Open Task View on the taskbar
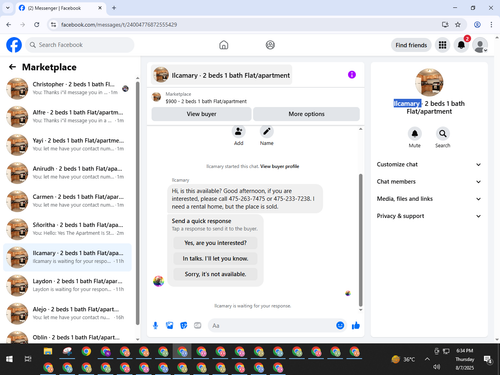Image resolution: width=500 pixels, height=375 pixels. [28, 359]
